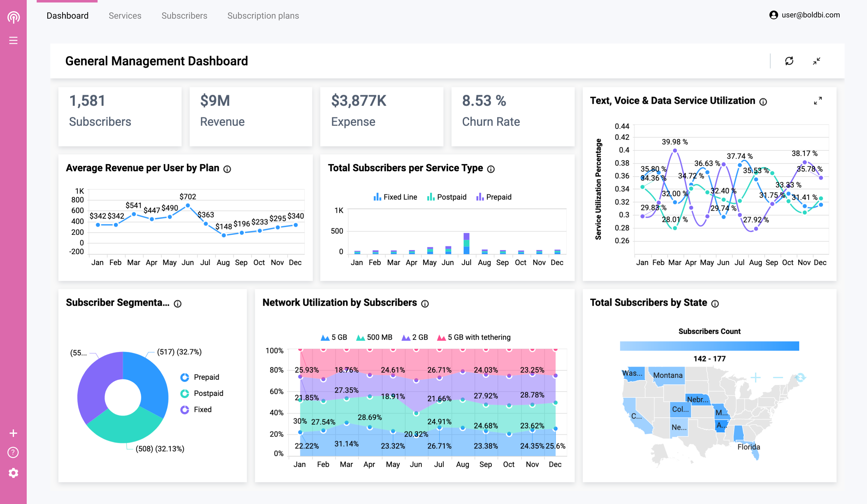Screen dimensions: 867x504
Task: Click the plus add icon in sidebar
Action: pyautogui.click(x=13, y=433)
